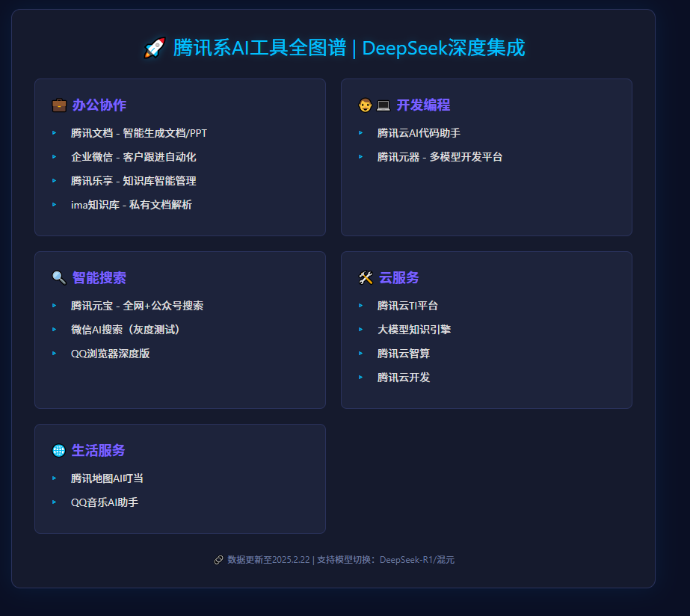690x616 pixels.
Task: Select 腾讯元宝 - 全网+公众号搜索
Action: click(x=137, y=306)
